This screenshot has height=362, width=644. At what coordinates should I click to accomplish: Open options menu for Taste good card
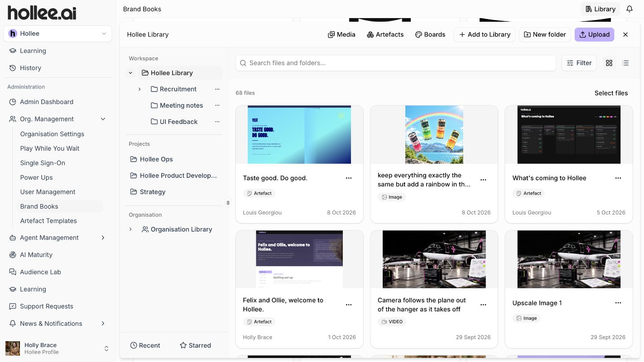[349, 178]
